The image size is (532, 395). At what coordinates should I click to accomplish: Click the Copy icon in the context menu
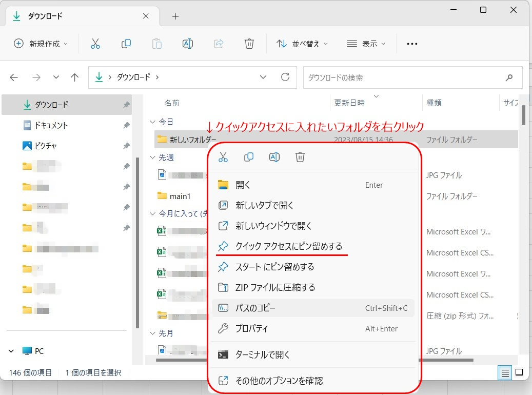[249, 157]
